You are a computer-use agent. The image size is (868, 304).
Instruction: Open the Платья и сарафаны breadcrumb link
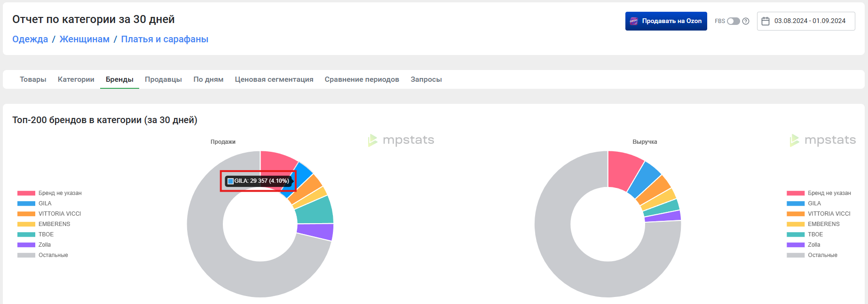(x=165, y=39)
